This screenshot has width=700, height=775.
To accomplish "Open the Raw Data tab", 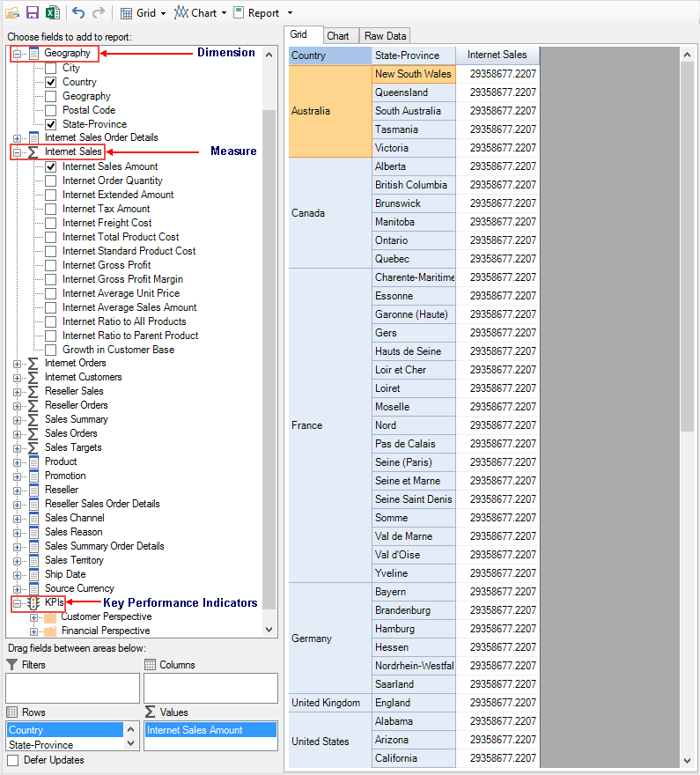I will (x=385, y=36).
